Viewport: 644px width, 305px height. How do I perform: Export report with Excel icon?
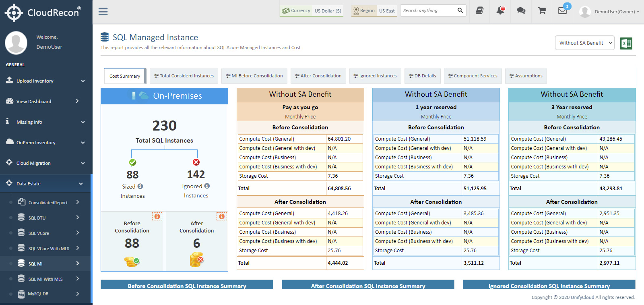(626, 43)
